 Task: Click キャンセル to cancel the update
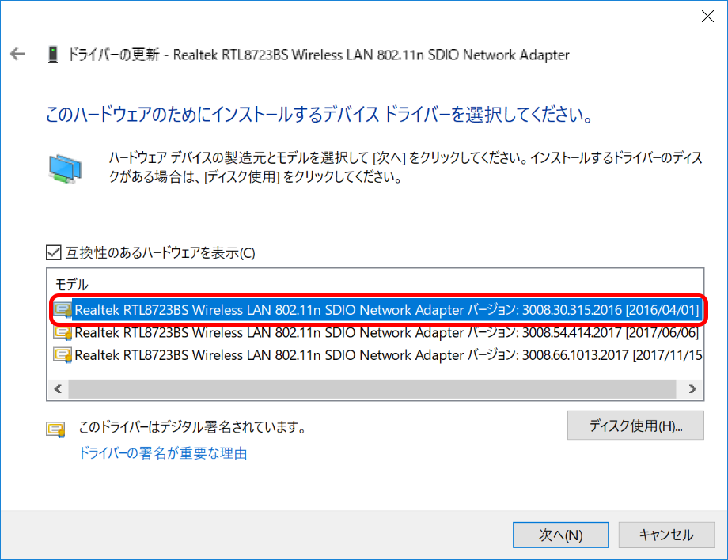pos(666,535)
